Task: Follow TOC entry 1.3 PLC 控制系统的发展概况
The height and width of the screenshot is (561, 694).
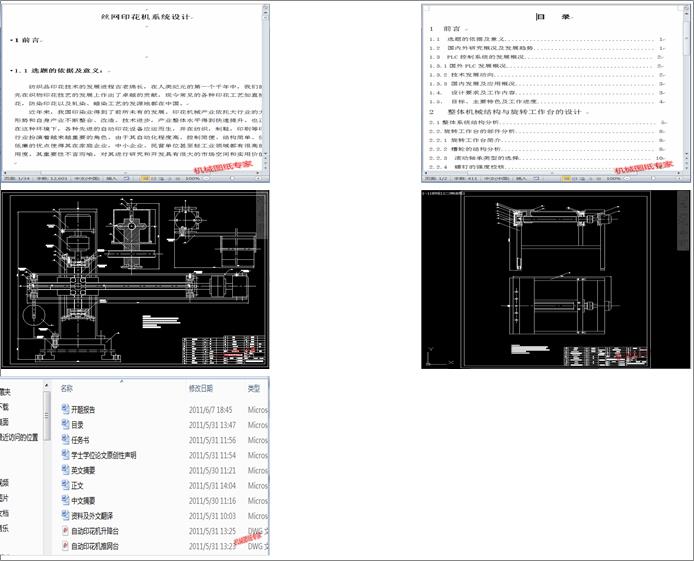Action: tap(547, 57)
